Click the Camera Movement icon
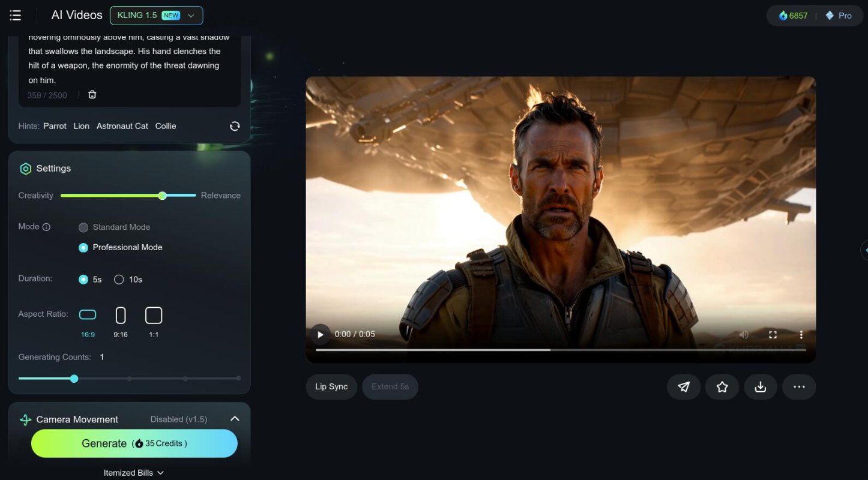The image size is (868, 480). click(26, 419)
